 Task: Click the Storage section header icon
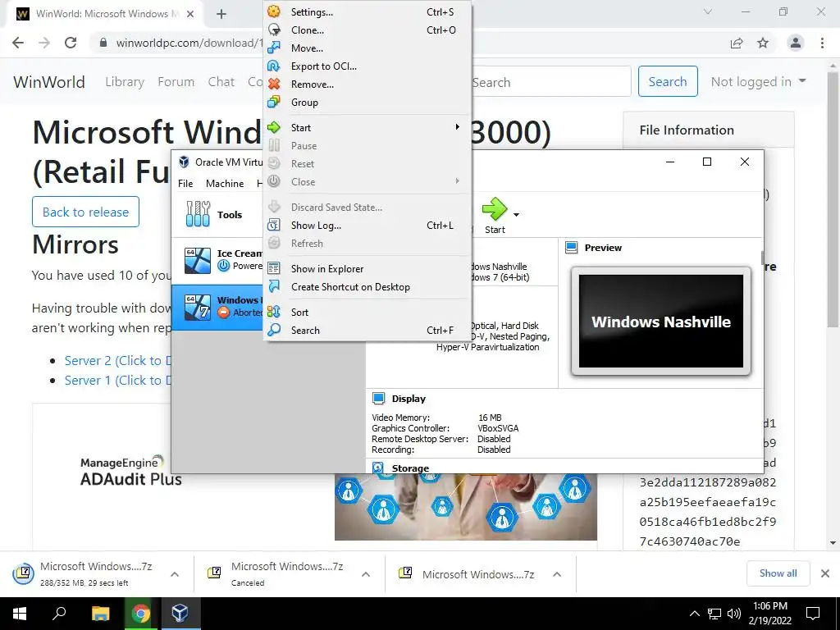click(378, 468)
